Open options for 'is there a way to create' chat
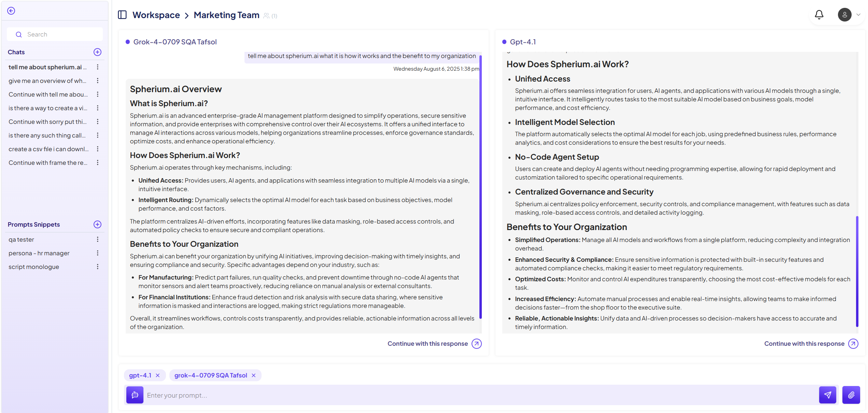Screen dimensions: 868x413 click(98, 108)
